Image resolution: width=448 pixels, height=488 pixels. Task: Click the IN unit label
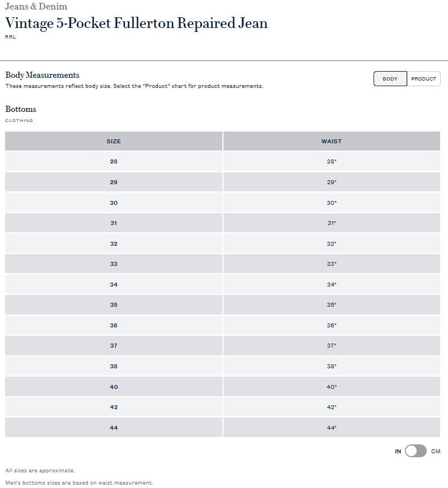pos(398,451)
